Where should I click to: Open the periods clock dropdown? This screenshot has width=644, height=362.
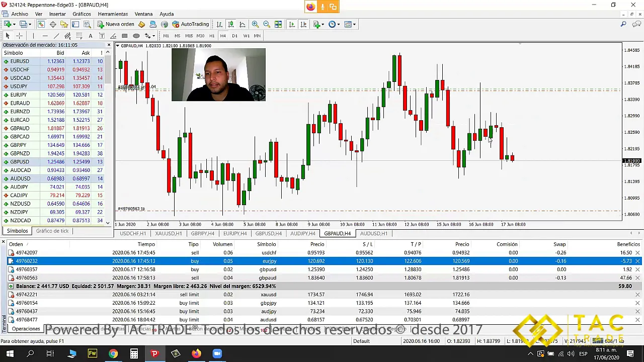tap(334, 24)
